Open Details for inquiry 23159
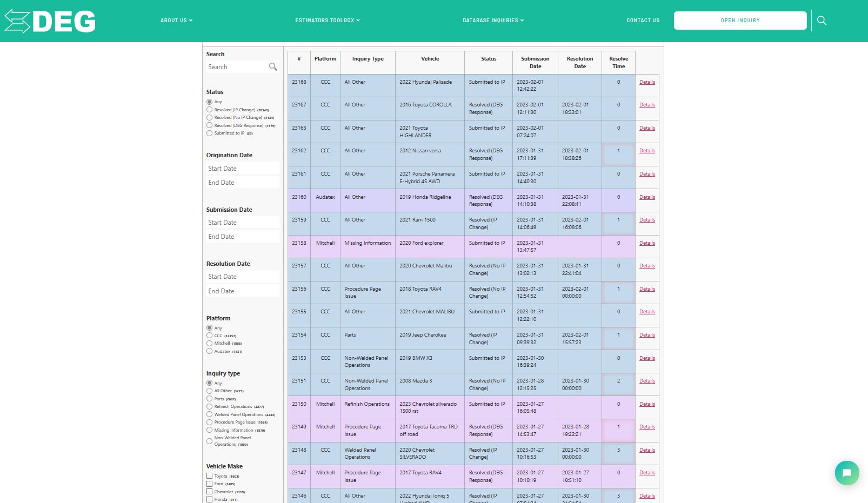 coord(647,220)
